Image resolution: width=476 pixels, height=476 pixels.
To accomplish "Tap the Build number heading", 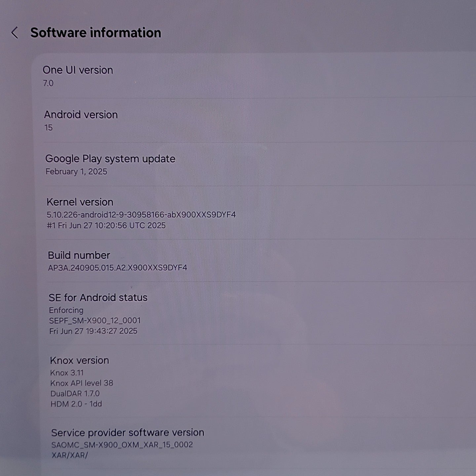I will [79, 255].
